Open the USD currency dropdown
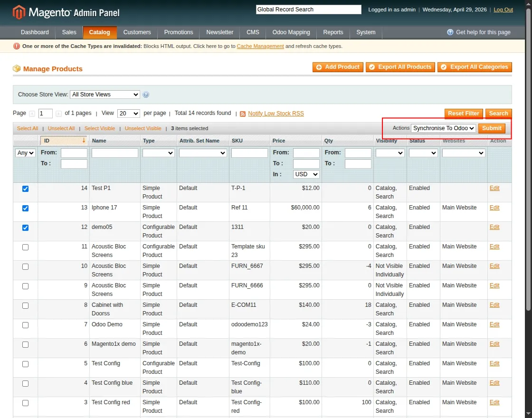Image resolution: width=532 pixels, height=418 pixels. pyautogui.click(x=306, y=174)
